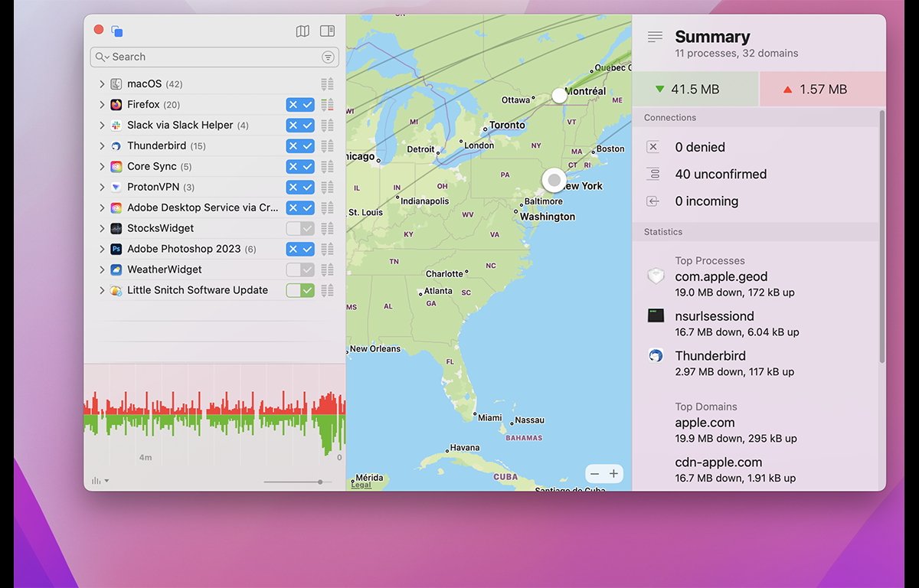The width and height of the screenshot is (919, 588).
Task: Click the 41.5 MB download total
Action: (x=695, y=90)
